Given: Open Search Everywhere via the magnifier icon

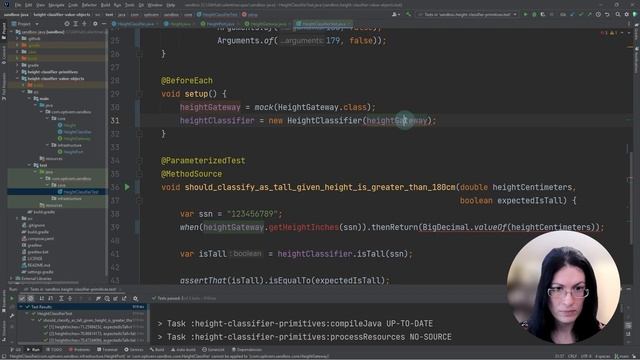Looking at the screenshot, I should click(618, 14).
